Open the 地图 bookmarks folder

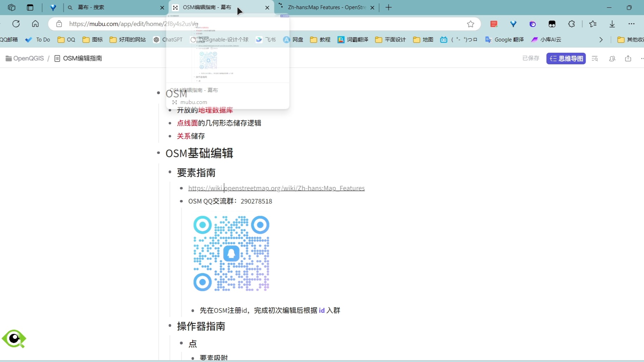[x=423, y=40]
